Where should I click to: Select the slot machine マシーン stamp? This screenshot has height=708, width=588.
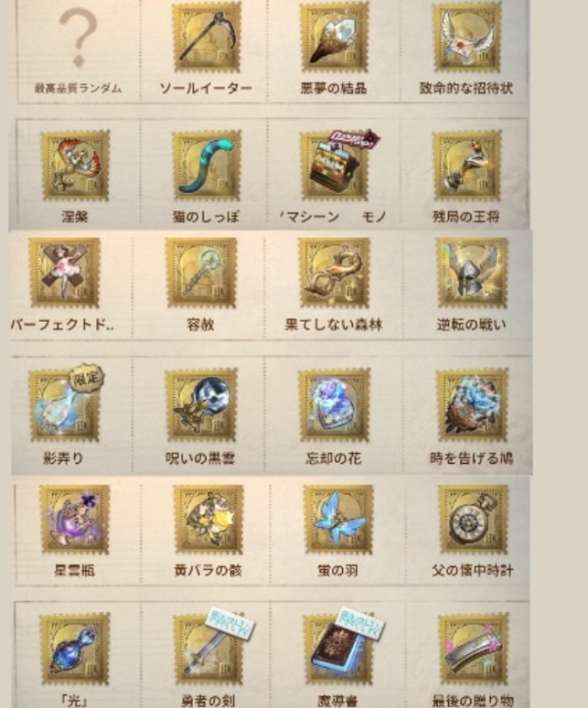(335, 166)
